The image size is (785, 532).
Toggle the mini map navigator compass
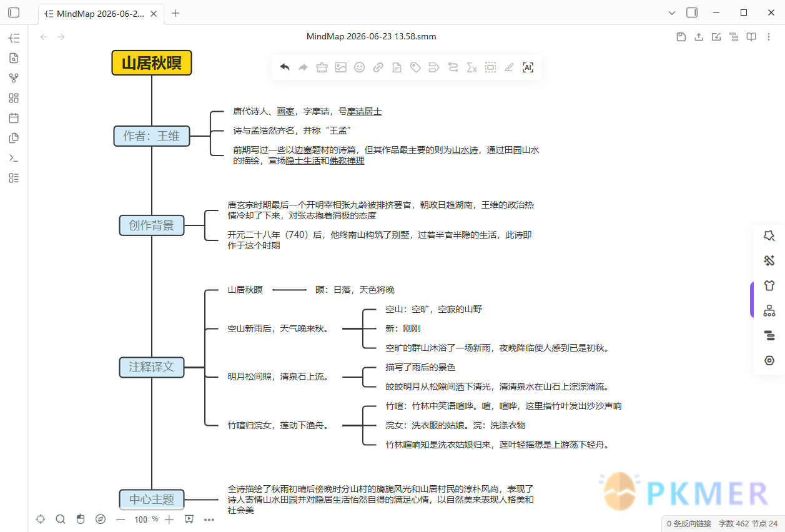(101, 519)
